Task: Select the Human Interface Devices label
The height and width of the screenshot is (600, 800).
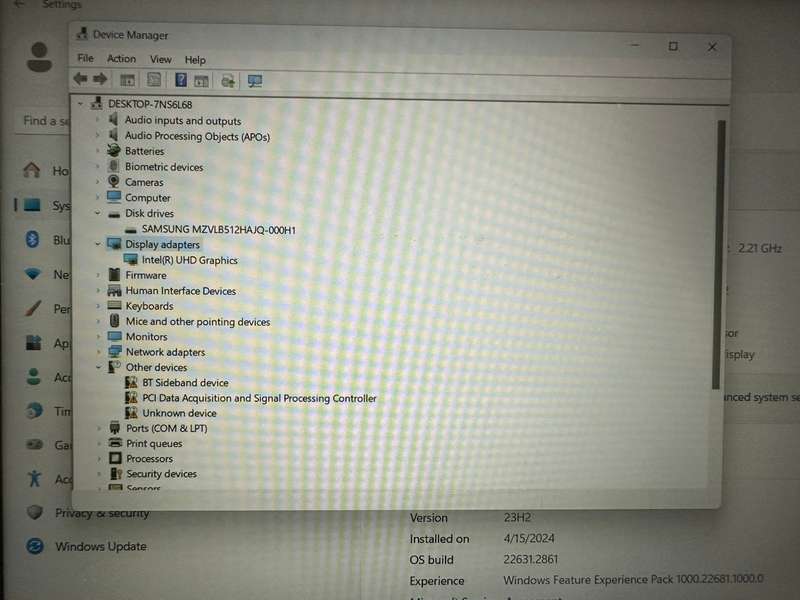Action: [x=181, y=291]
